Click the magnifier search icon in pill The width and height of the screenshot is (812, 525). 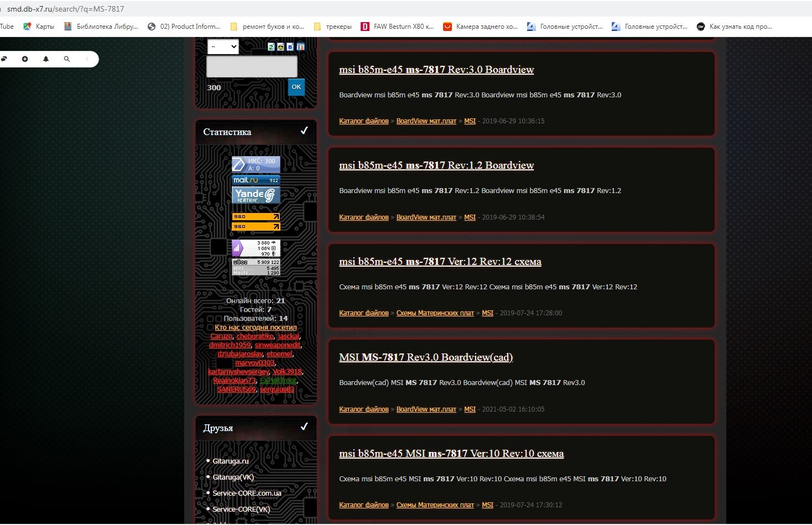[x=67, y=59]
